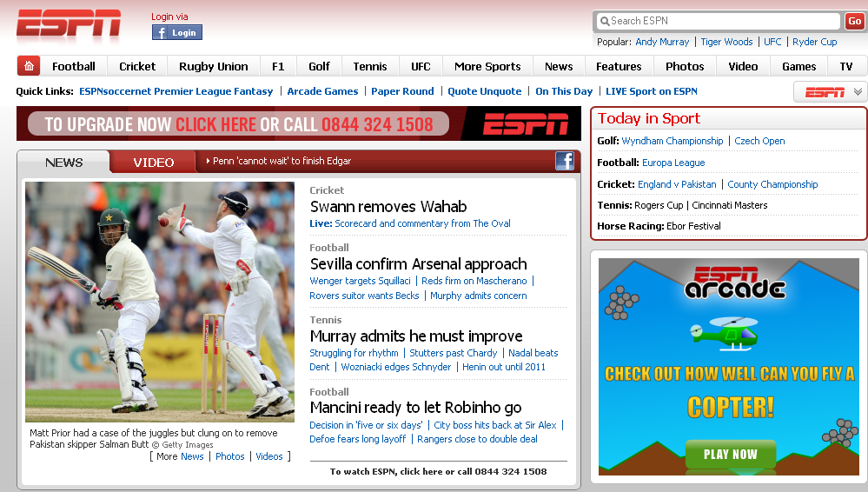The width and height of the screenshot is (868, 492).
Task: Open the Videos link under the photo
Action: (269, 456)
